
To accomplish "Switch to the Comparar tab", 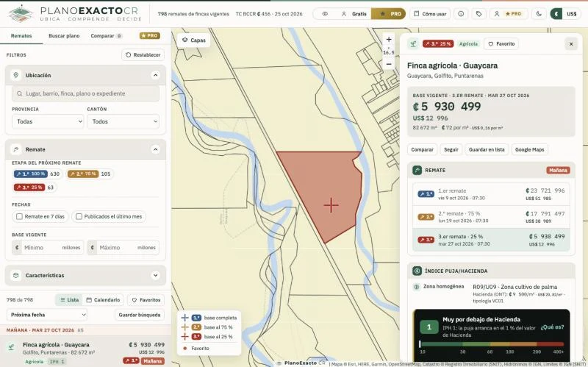I will [107, 36].
